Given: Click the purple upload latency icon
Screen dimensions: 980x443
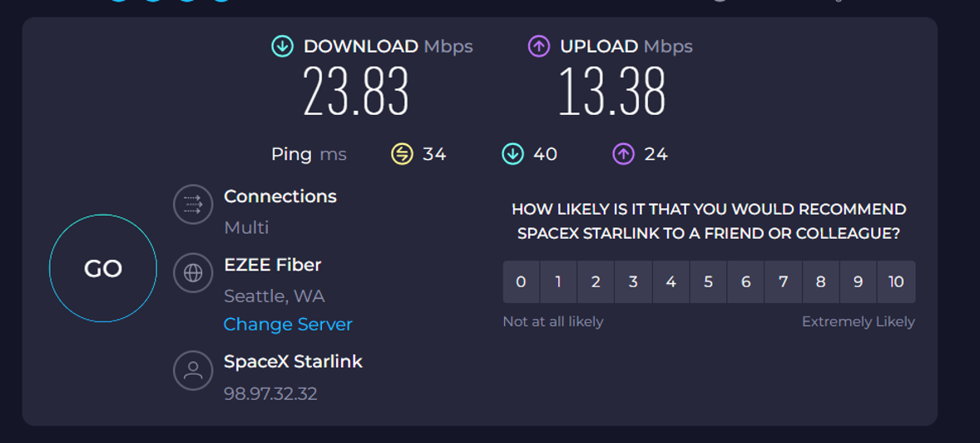Looking at the screenshot, I should point(624,154).
